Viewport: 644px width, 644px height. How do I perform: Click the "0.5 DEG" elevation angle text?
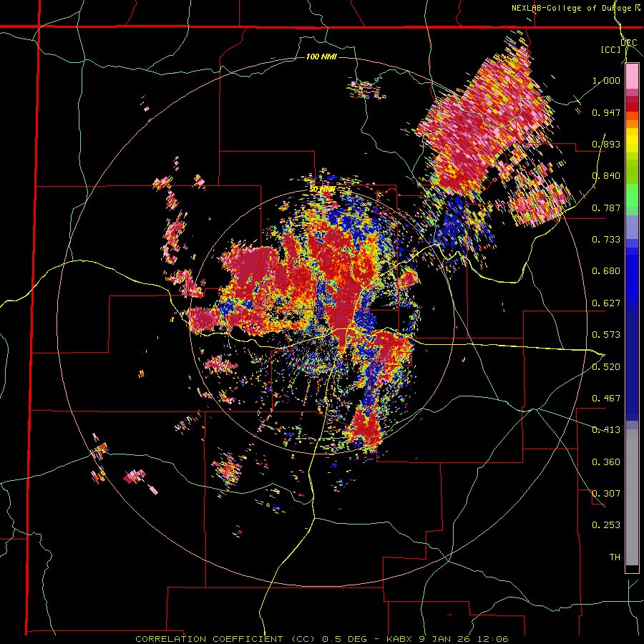345,639
